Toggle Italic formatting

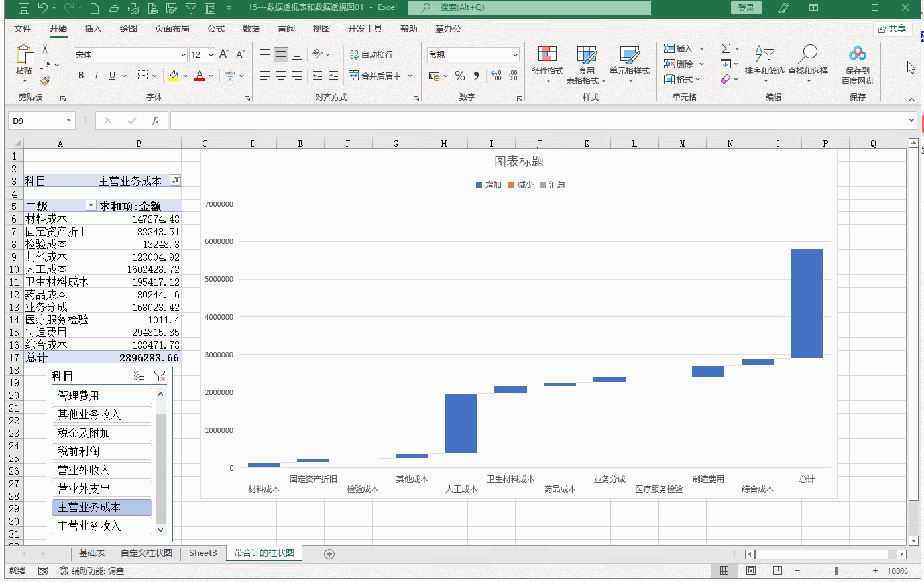[x=97, y=76]
